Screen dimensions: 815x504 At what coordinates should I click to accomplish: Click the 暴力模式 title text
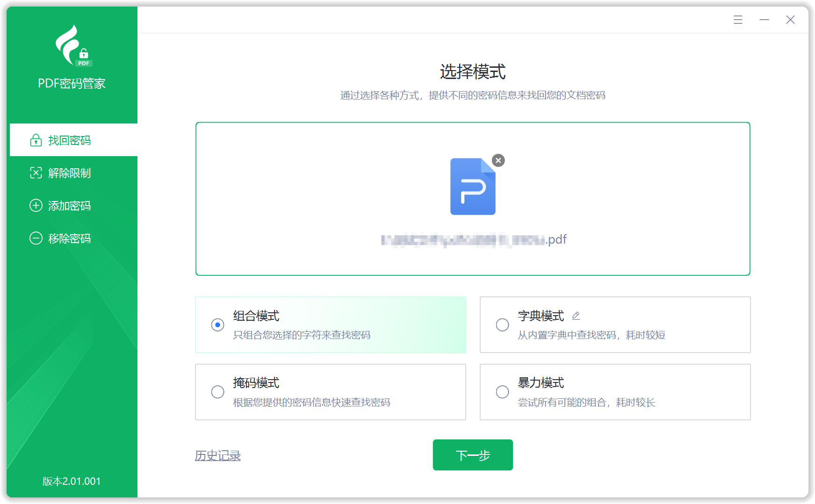tap(541, 383)
